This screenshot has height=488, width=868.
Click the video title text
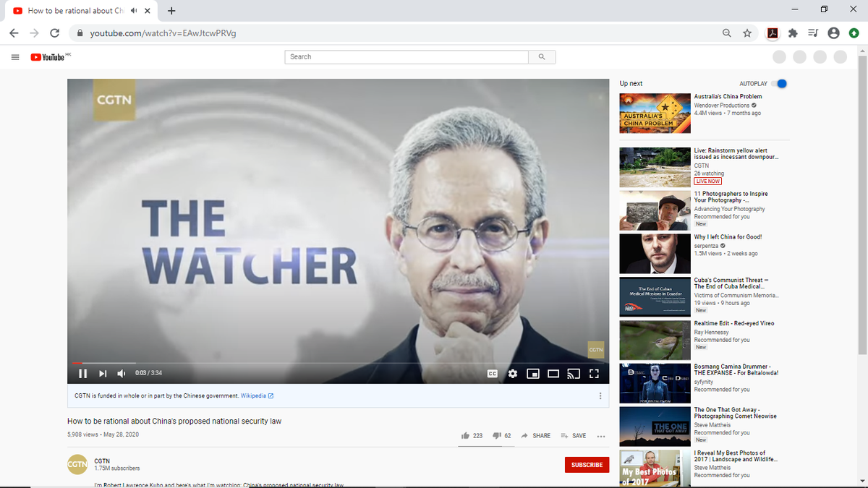(x=174, y=421)
